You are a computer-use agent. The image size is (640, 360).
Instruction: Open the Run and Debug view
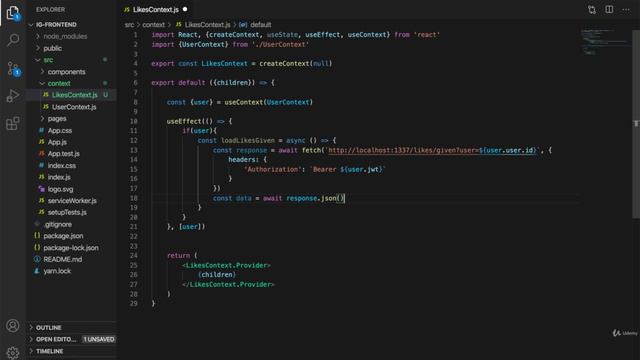pyautogui.click(x=13, y=96)
